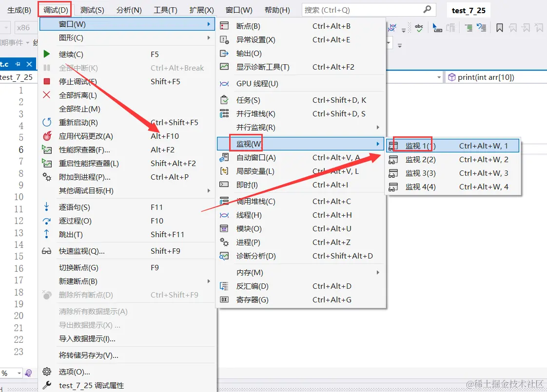547x392 pixels.
Task: Choose 全部终止(M) menu entry
Action: point(126,109)
